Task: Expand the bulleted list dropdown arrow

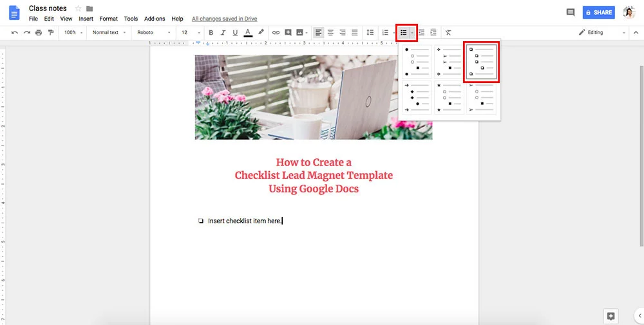Action: tap(412, 32)
